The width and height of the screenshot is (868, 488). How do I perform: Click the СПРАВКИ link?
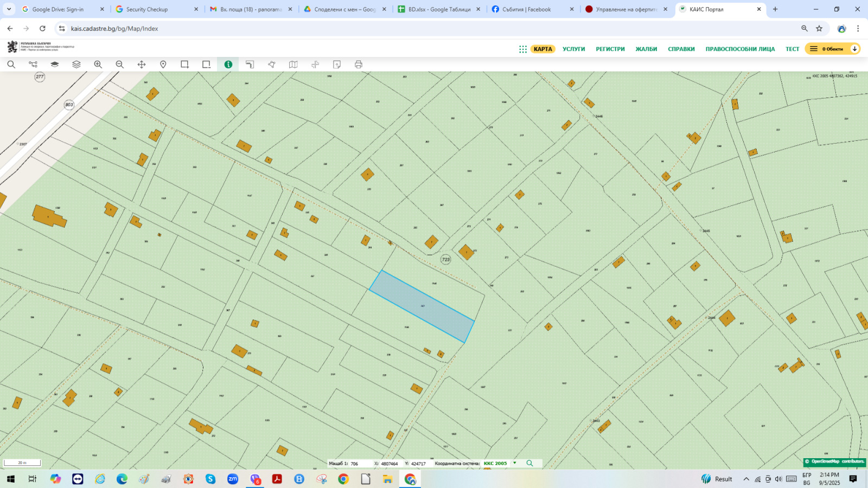click(681, 49)
